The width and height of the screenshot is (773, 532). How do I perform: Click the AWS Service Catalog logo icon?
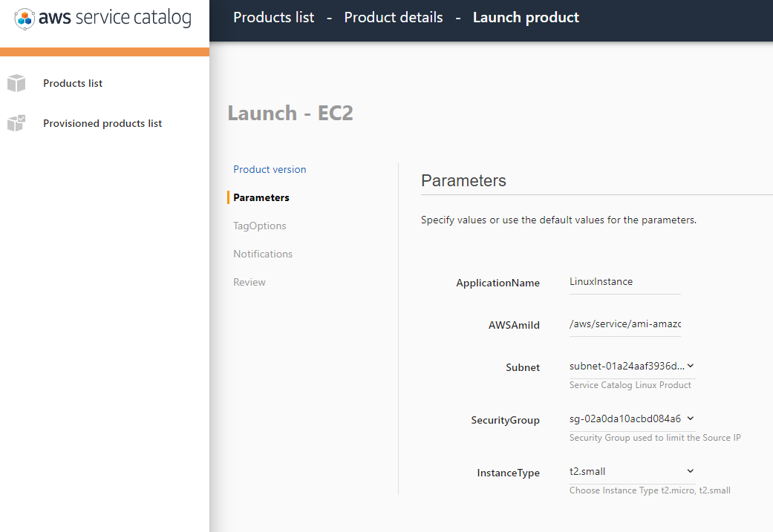click(x=25, y=18)
